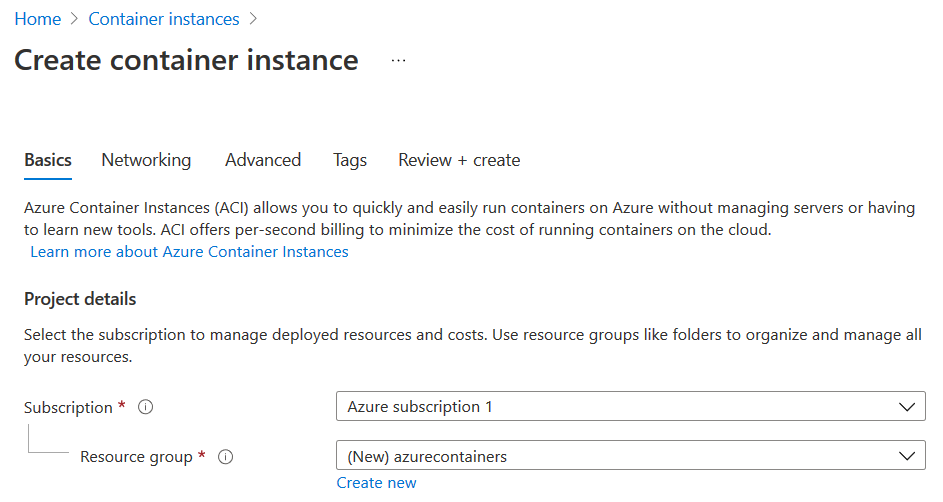Switch to the Networking tab
943x502 pixels.
point(146,160)
